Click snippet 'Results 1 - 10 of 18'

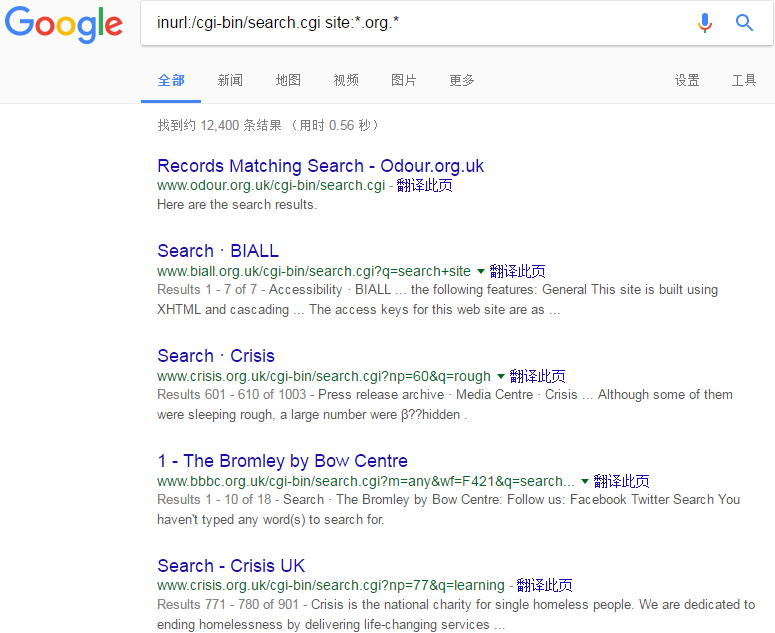click(x=215, y=500)
